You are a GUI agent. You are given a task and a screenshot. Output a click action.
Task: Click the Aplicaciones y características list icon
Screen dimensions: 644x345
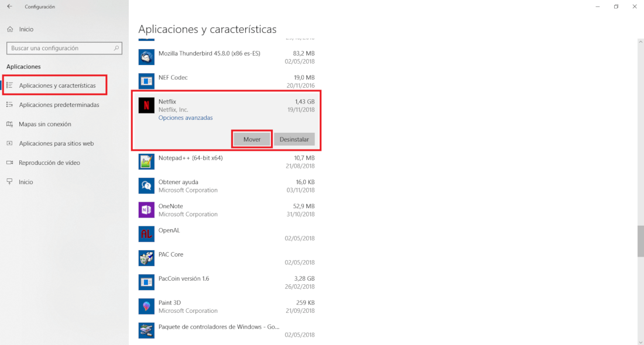click(x=10, y=85)
